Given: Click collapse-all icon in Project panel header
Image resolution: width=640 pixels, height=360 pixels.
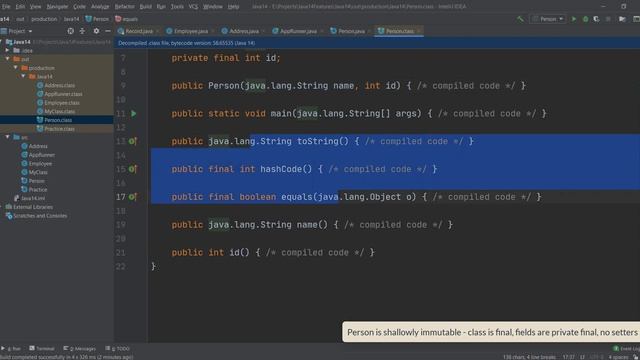Looking at the screenshot, I should tap(82, 31).
